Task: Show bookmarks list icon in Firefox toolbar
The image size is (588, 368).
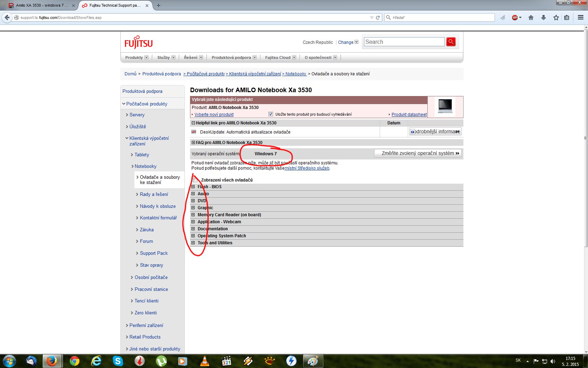Action: click(x=567, y=18)
